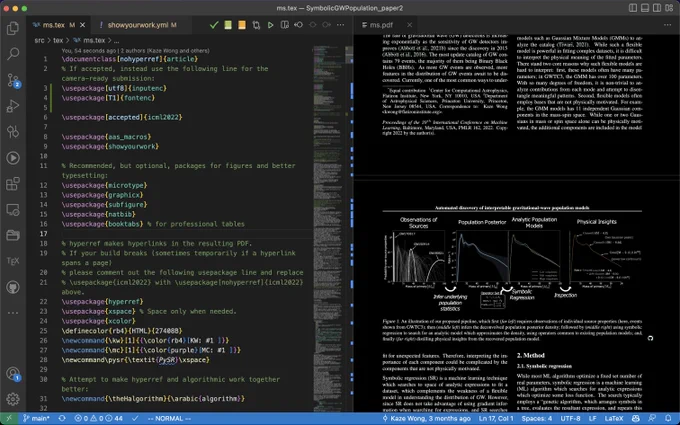The image size is (680, 425).
Task: Open the Source Control view in activity bar
Action: tap(13, 80)
